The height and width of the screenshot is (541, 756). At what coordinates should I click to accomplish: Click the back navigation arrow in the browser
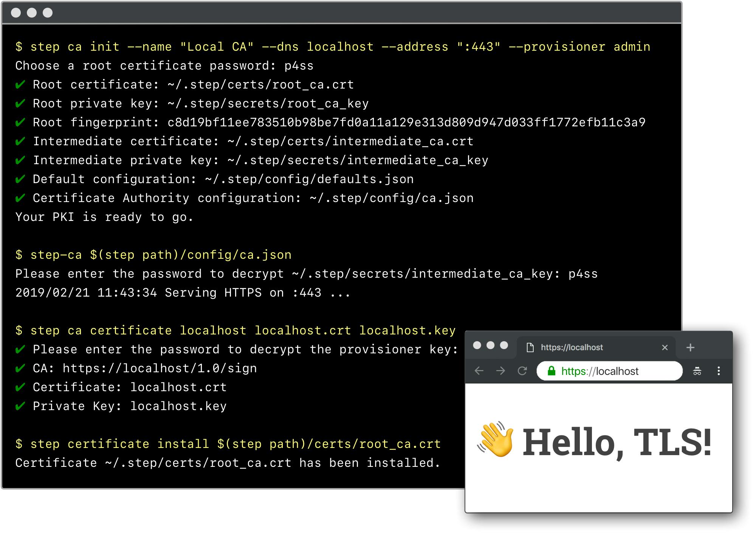click(x=480, y=371)
